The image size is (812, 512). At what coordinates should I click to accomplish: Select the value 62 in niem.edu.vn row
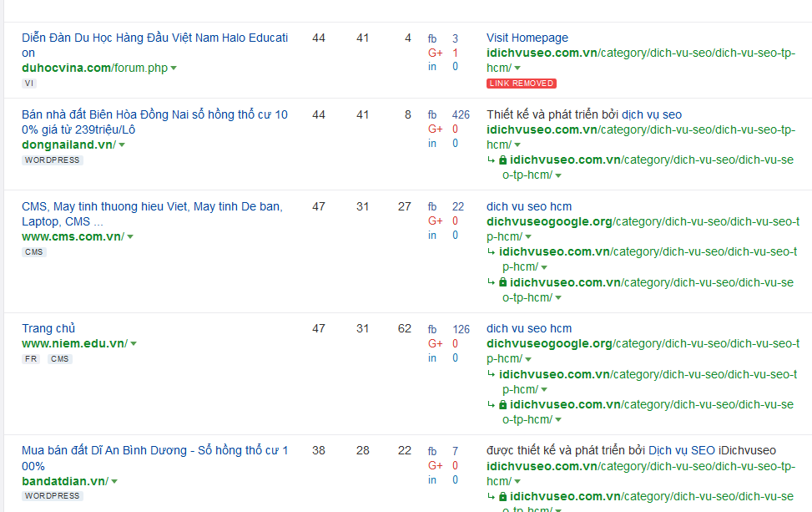point(405,328)
